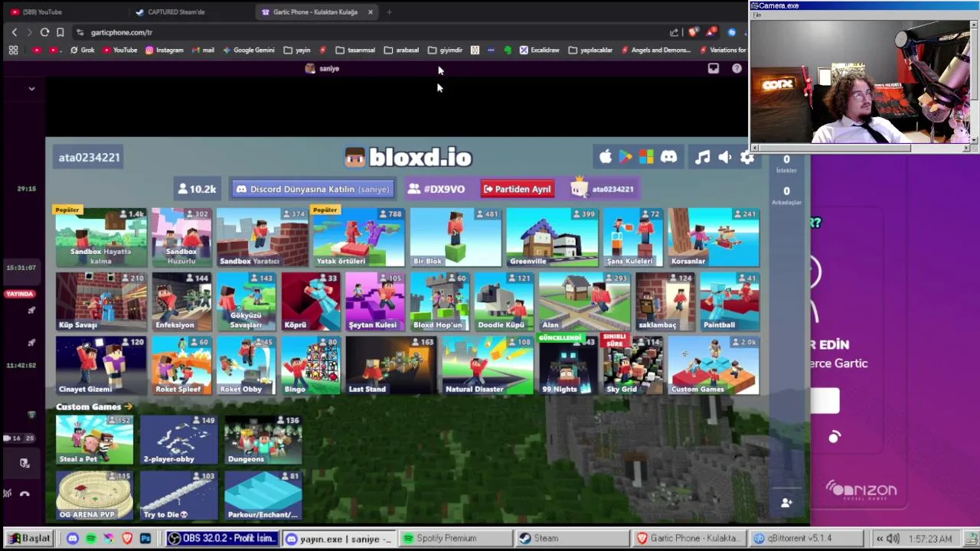This screenshot has width=980, height=551.
Task: Open the Alan game tile
Action: coord(583,301)
